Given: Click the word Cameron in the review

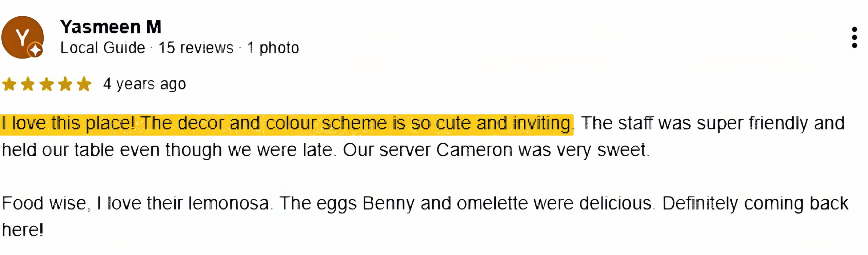Looking at the screenshot, I should (x=474, y=150).
